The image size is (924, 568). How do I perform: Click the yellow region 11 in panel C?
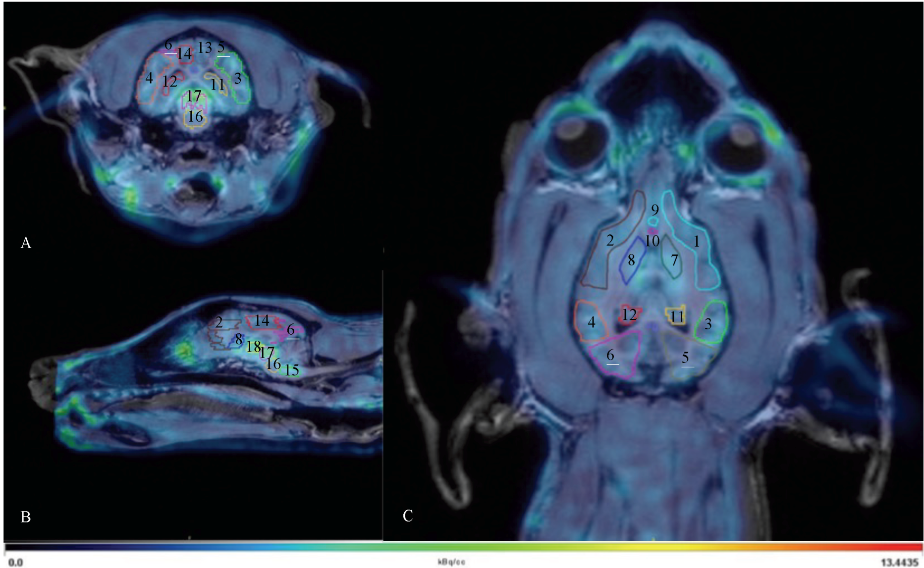677,316
